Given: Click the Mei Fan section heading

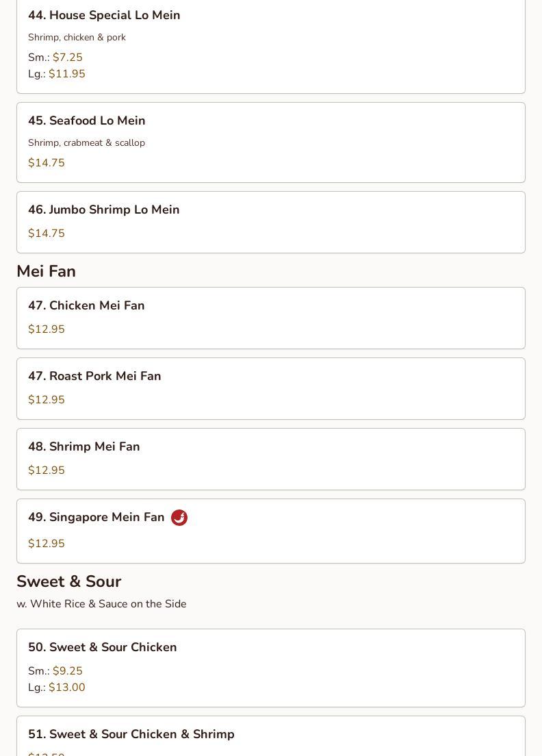Looking at the screenshot, I should click(47, 271).
